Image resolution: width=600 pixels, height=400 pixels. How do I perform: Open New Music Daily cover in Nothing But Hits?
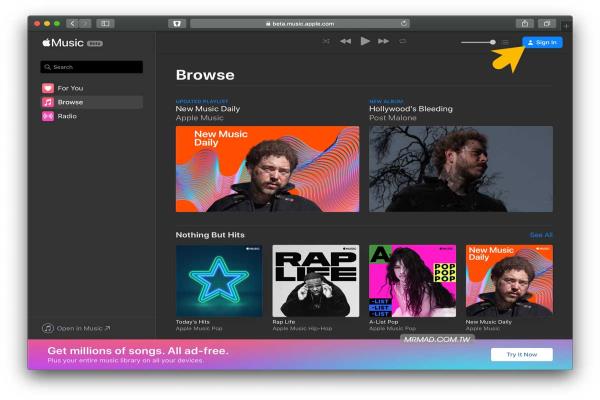[509, 281]
